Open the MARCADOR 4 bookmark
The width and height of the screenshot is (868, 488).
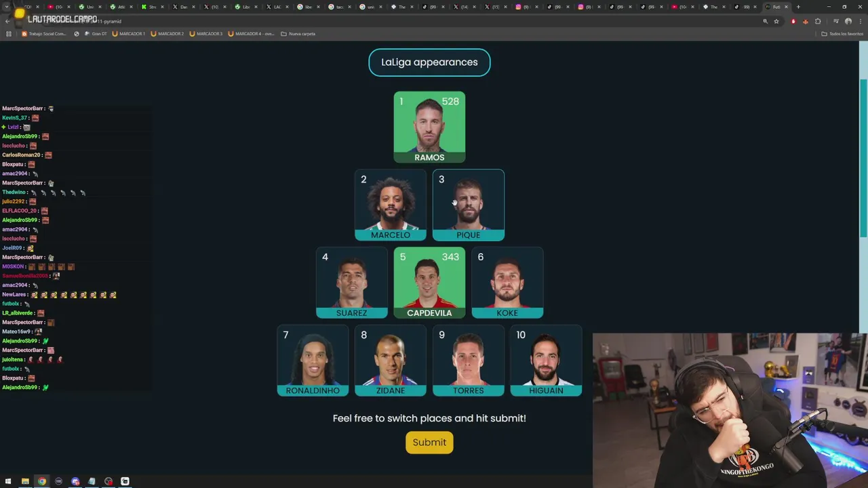click(251, 33)
